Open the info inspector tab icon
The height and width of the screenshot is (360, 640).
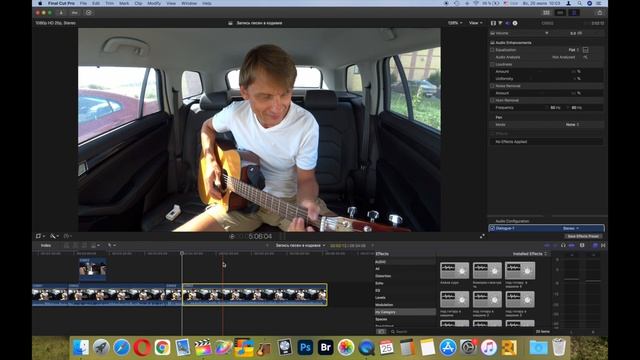coord(515,23)
